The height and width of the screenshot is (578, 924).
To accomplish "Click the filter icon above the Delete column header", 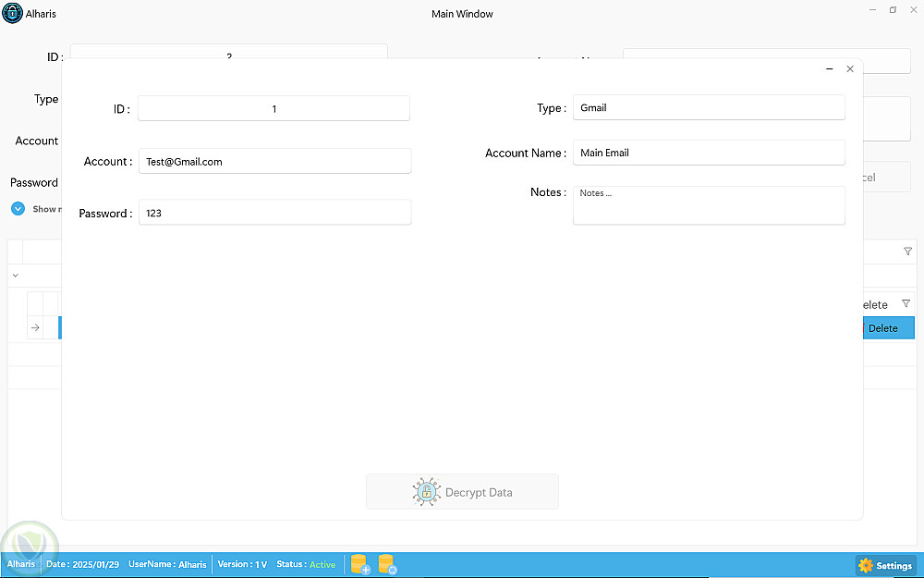I will [x=907, y=252].
